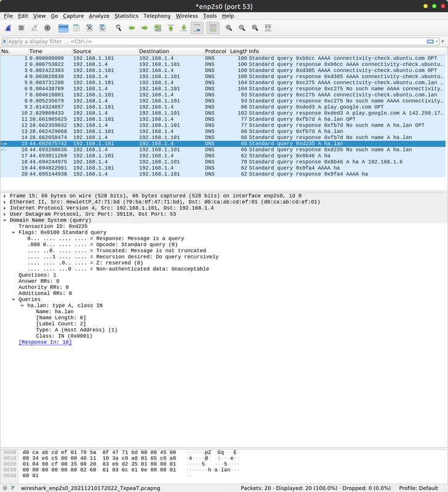Expand the Internet Protocol Version 4 row
The image size is (448, 492).
(x=5, y=208)
